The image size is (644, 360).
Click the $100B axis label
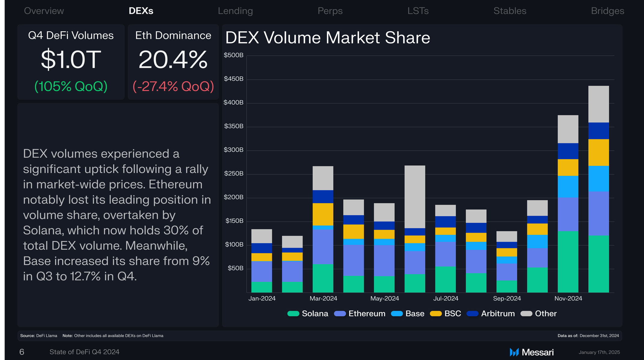pos(234,244)
